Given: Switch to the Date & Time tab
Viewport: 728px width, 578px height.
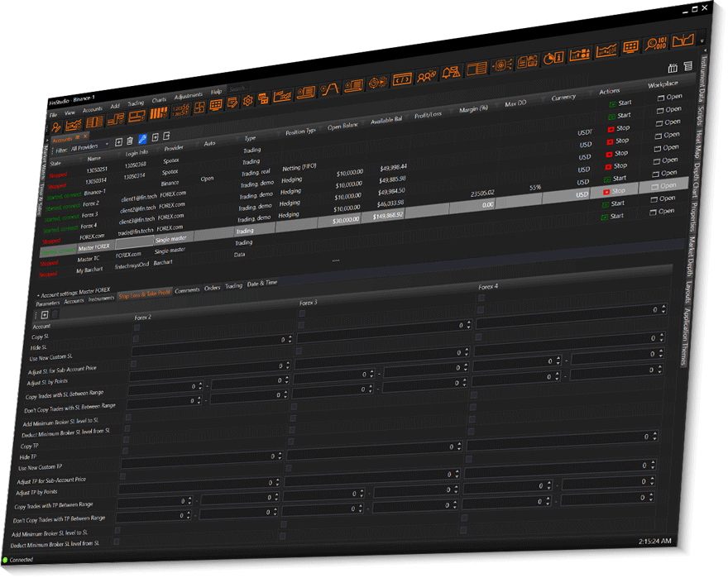Looking at the screenshot, I should point(263,284).
